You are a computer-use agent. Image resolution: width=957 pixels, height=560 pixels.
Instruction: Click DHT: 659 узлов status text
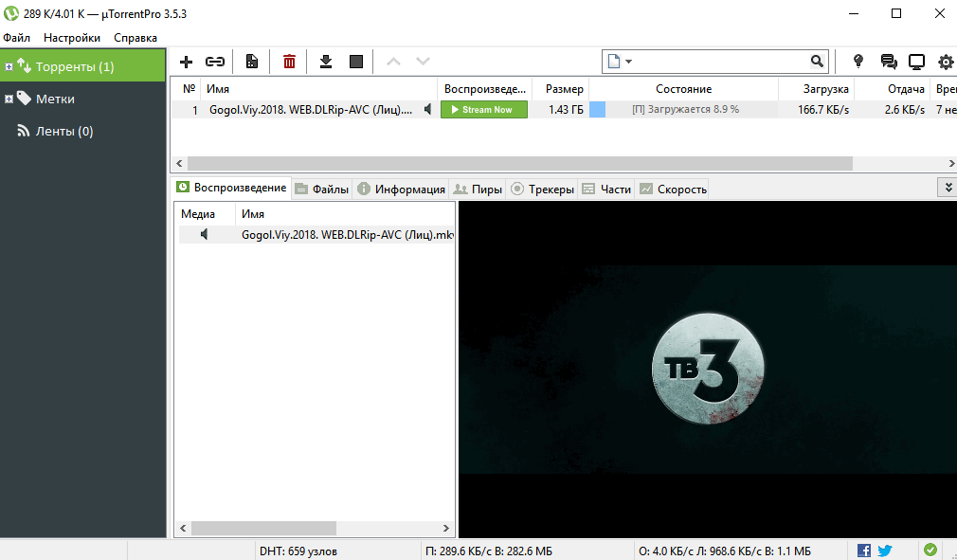(298, 551)
